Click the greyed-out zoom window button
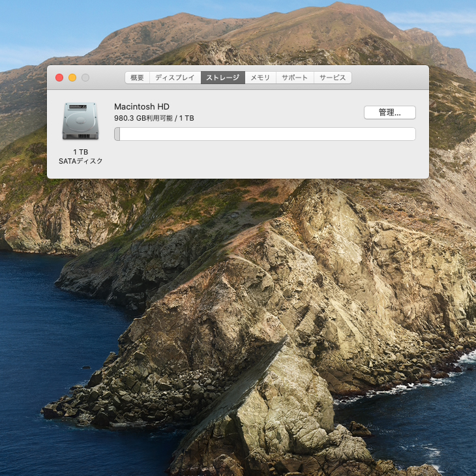The width and height of the screenshot is (476, 476). (85, 78)
